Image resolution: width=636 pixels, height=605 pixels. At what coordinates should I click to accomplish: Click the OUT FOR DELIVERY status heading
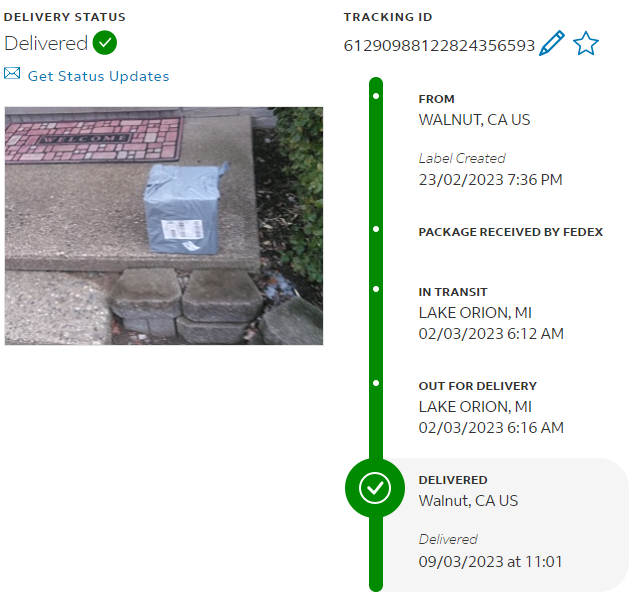pos(477,386)
